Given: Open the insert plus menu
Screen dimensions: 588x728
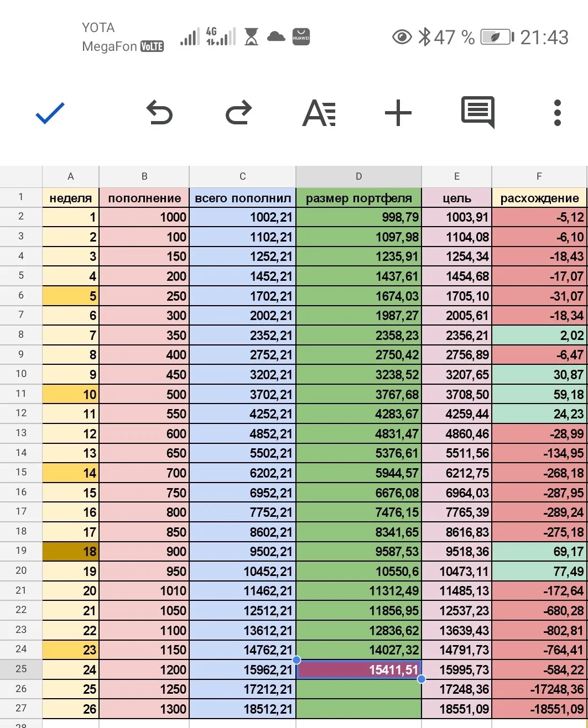Looking at the screenshot, I should coord(398,113).
